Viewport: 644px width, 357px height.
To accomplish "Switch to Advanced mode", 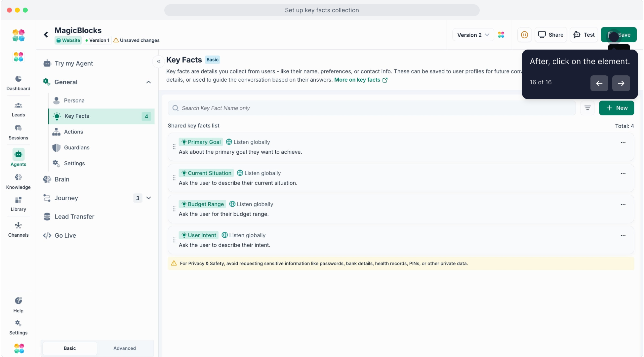I will [x=125, y=348].
